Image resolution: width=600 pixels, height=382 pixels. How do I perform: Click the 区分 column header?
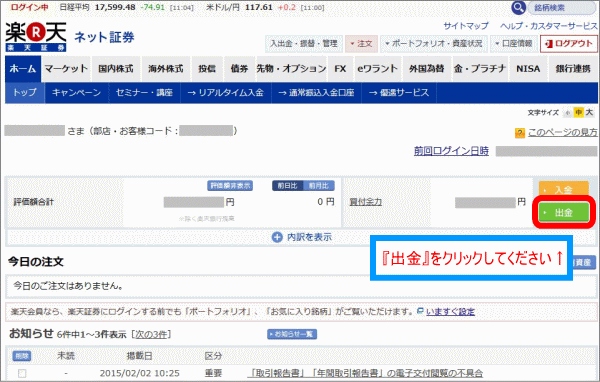point(213,356)
